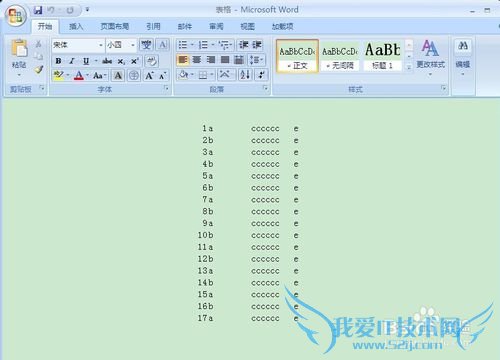Toggle underline formatting
The image size is (500, 360).
click(86, 61)
